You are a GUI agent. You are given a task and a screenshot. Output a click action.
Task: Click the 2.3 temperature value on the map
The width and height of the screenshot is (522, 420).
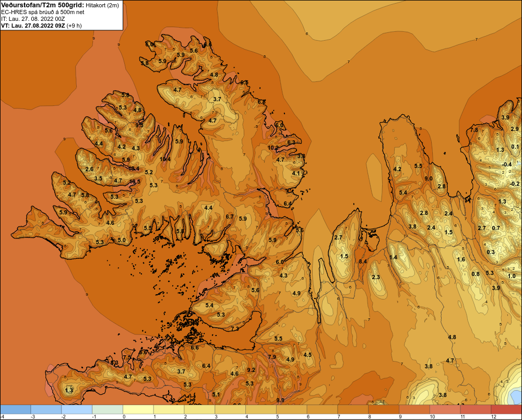[375, 277]
